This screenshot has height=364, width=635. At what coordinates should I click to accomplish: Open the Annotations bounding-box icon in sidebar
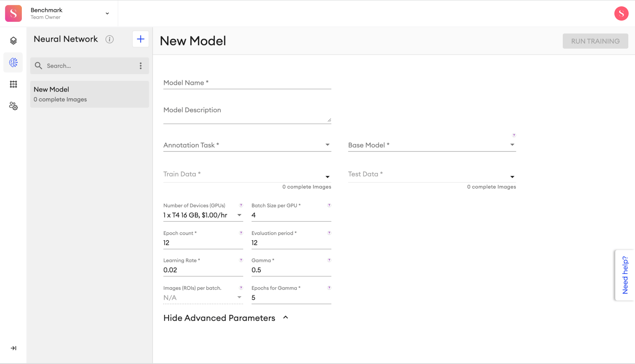click(x=13, y=84)
